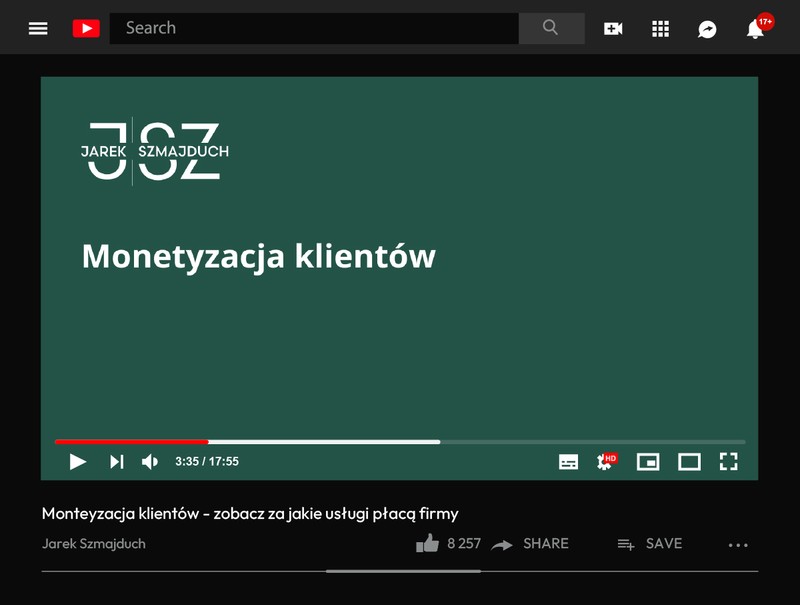Click the 3:35 / 17:55 time display

[207, 462]
